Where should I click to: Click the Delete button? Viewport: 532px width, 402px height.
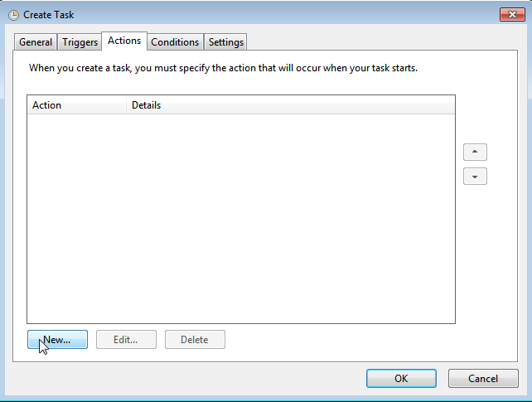click(x=195, y=340)
